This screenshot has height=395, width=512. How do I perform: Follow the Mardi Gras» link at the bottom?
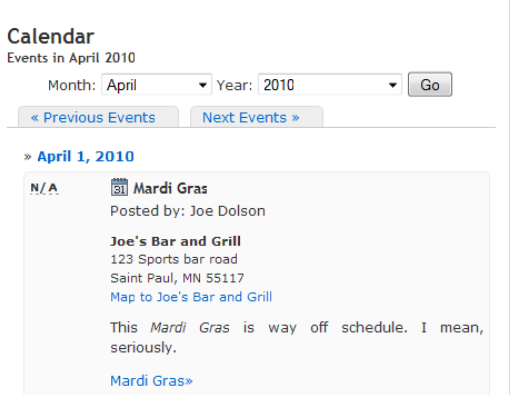[x=151, y=381]
